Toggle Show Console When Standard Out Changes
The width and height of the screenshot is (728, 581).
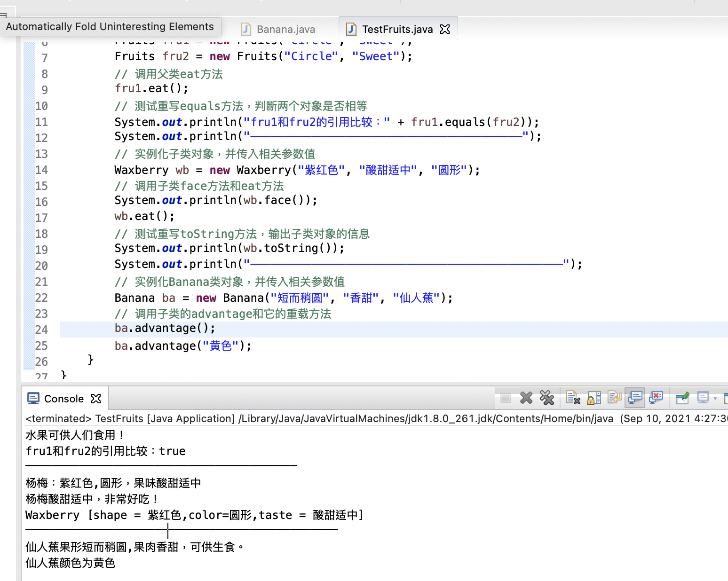point(635,398)
